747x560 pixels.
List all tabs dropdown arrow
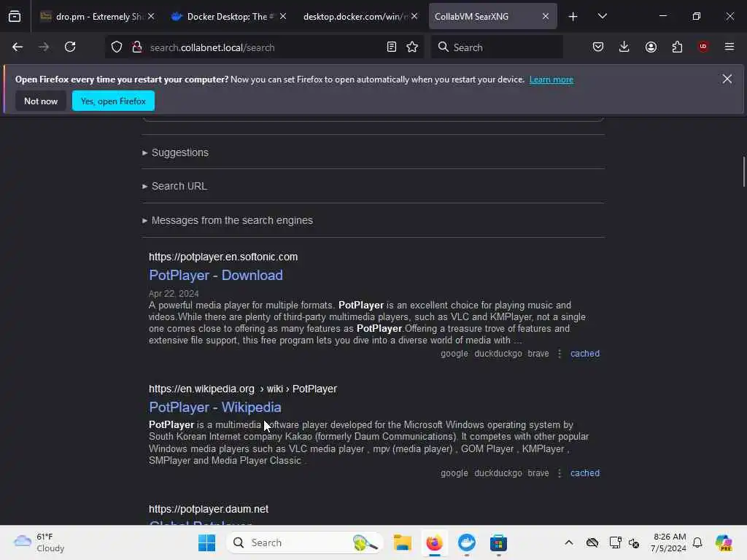click(602, 16)
